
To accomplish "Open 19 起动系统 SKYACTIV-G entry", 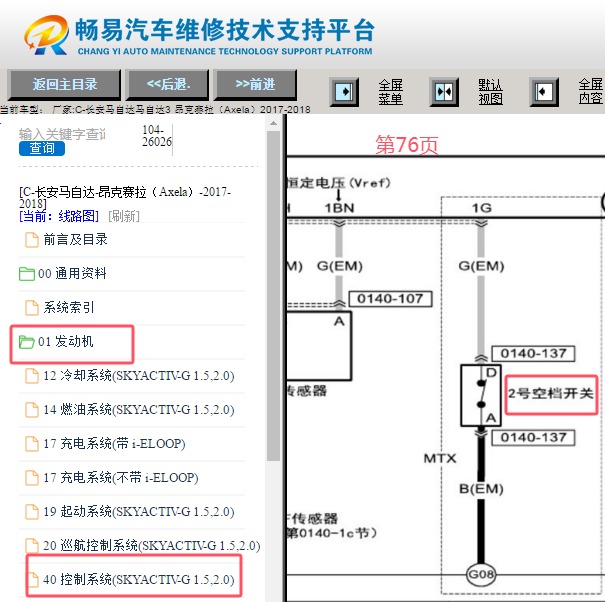I will click(x=139, y=511).
